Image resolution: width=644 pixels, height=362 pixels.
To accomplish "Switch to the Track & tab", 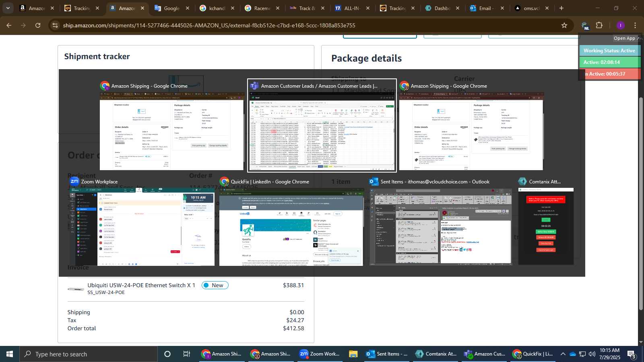I will 307,8.
